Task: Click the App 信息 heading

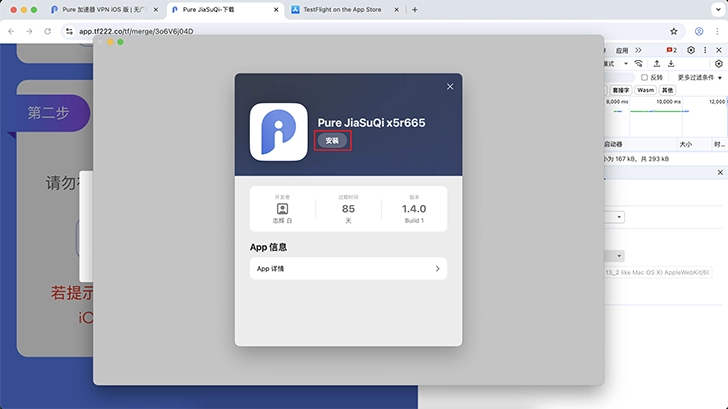Action: click(x=268, y=247)
